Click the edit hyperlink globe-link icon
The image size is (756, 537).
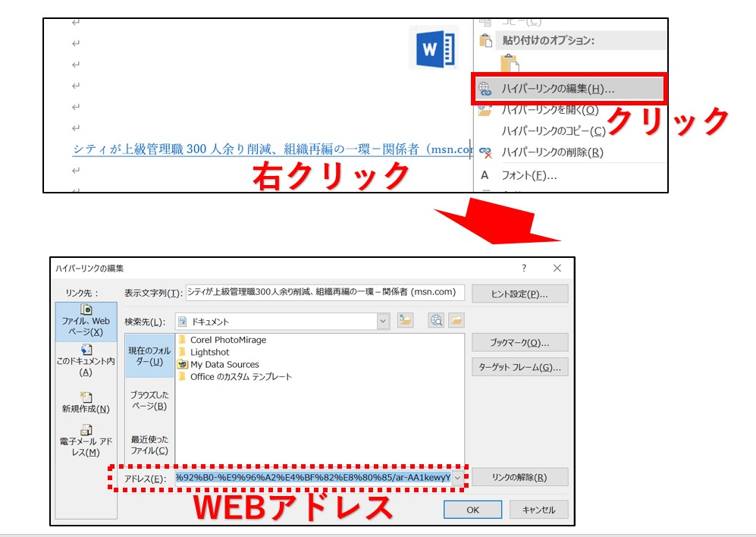click(x=485, y=89)
